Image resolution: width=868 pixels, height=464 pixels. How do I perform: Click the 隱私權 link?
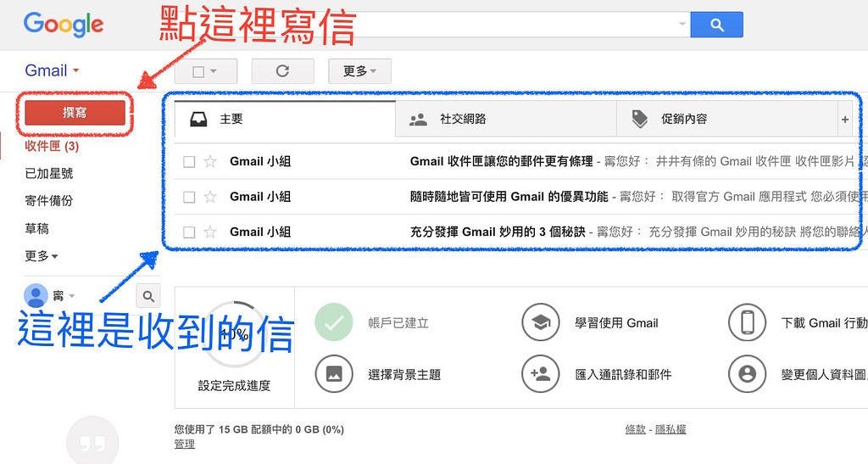tap(670, 429)
